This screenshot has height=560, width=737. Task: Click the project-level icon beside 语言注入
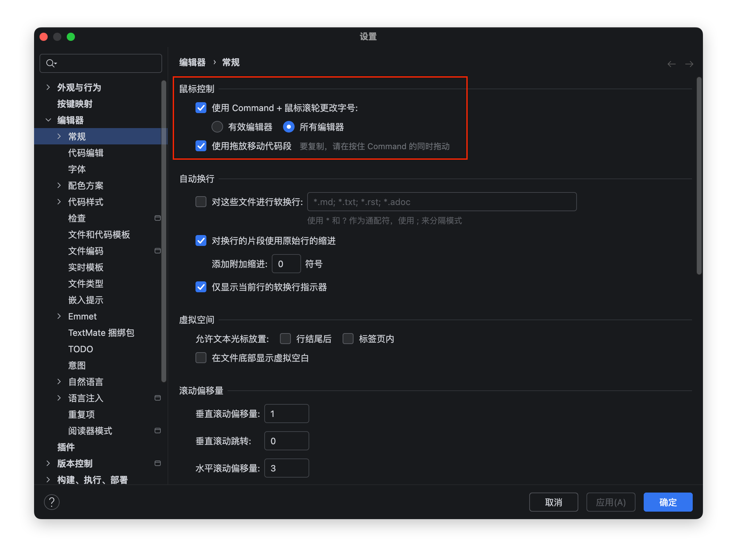click(x=158, y=398)
